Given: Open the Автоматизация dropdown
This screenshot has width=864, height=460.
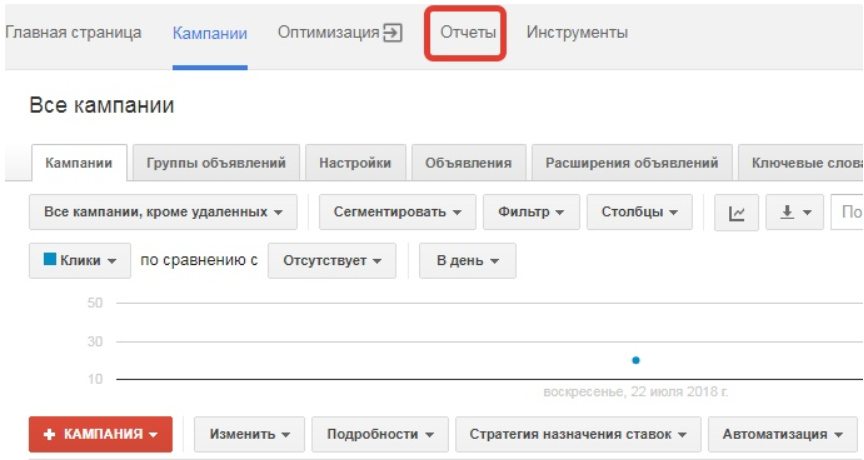Looking at the screenshot, I should point(782,434).
